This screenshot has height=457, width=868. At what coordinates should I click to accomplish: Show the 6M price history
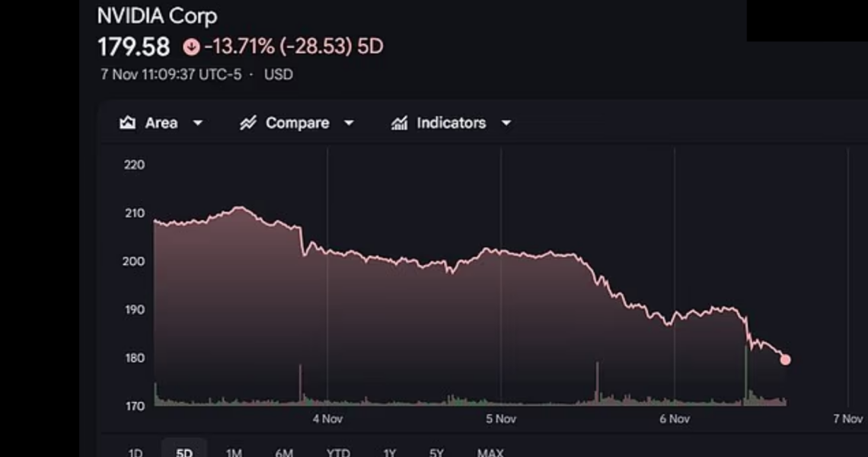click(283, 452)
